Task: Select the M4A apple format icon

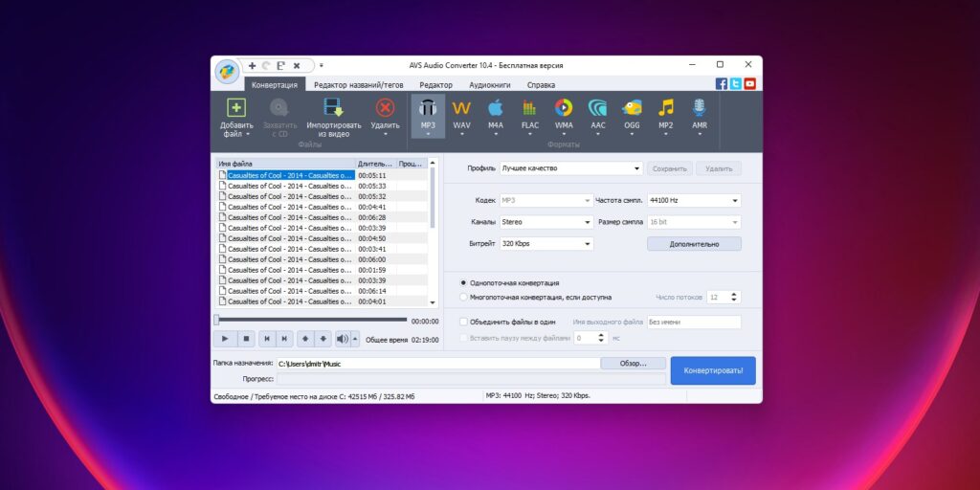Action: click(x=496, y=107)
